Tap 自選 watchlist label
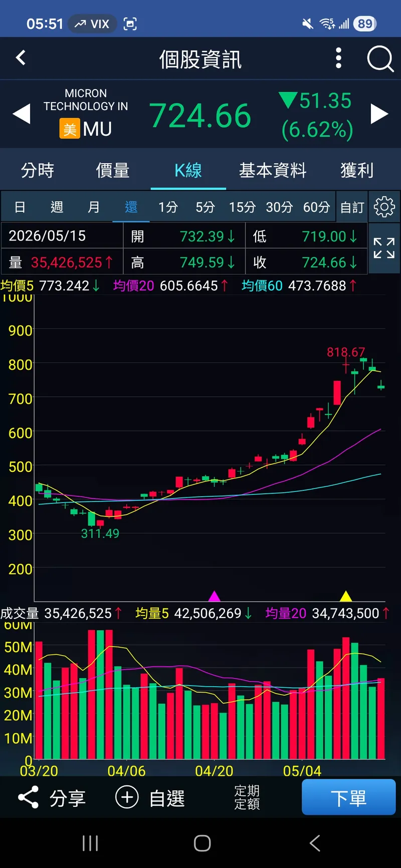The height and width of the screenshot is (868, 401). click(167, 798)
